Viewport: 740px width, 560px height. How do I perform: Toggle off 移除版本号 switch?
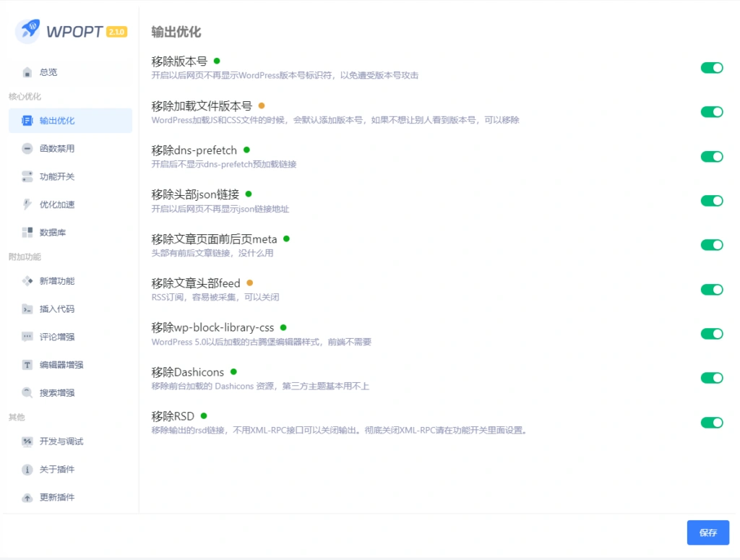tap(712, 68)
